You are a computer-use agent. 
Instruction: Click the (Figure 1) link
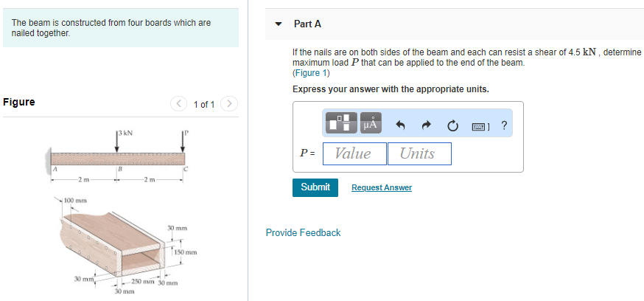pyautogui.click(x=311, y=73)
